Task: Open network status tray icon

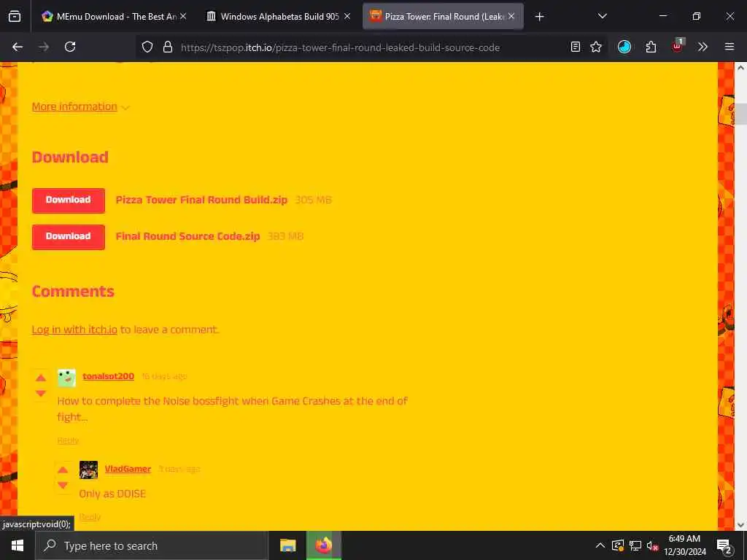Action: click(x=635, y=545)
